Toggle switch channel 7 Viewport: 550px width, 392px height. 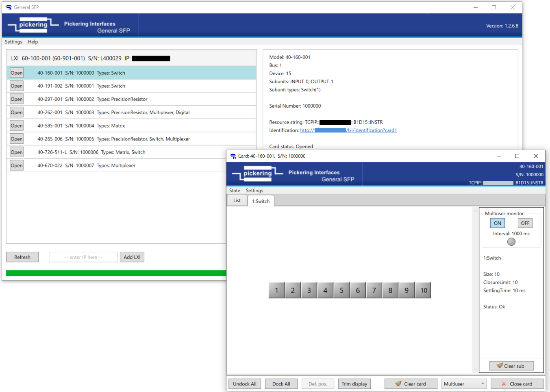point(374,290)
